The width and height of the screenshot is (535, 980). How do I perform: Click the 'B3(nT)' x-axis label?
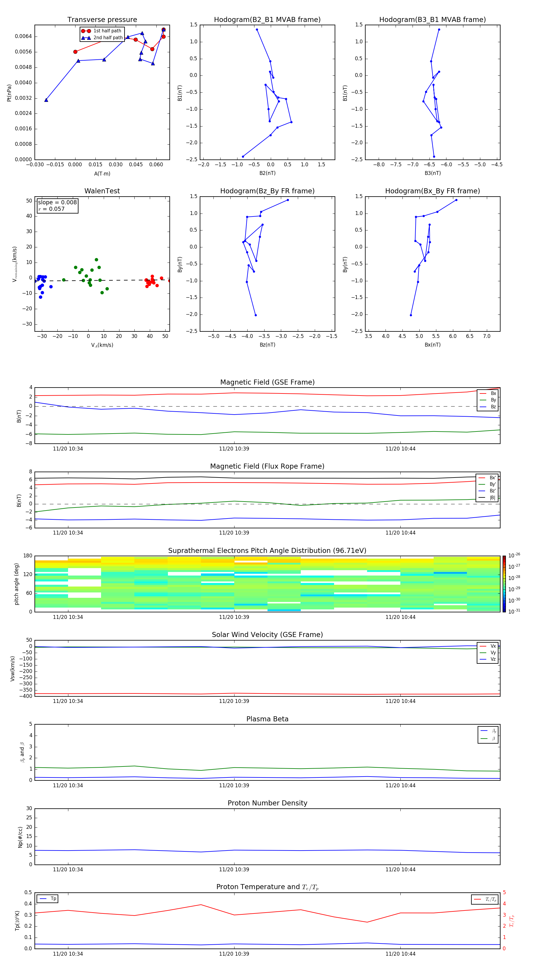coord(432,173)
